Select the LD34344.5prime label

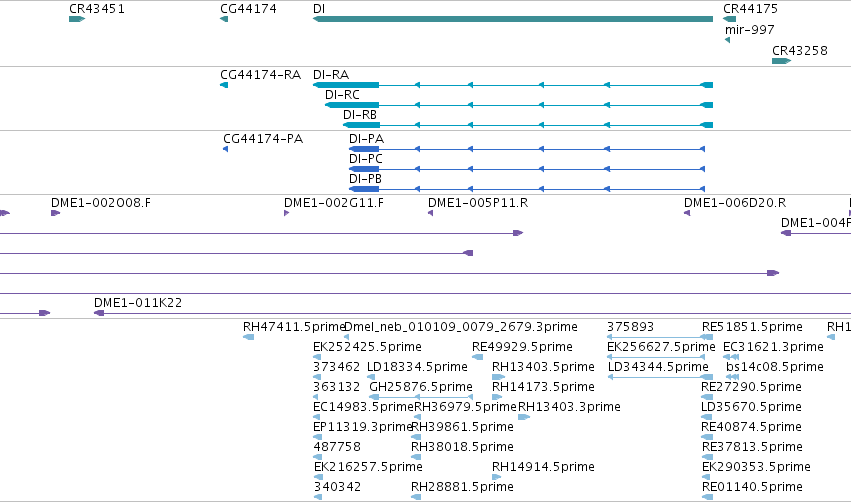point(658,367)
